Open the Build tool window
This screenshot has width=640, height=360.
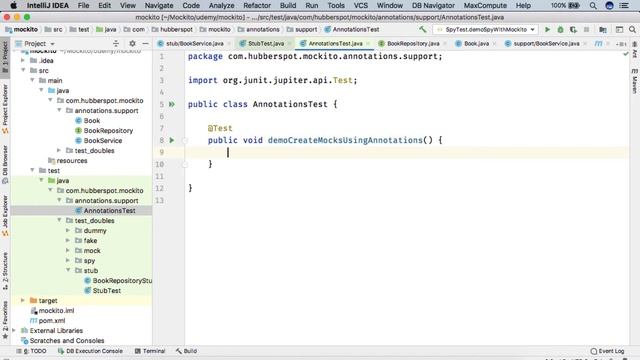[187, 351]
